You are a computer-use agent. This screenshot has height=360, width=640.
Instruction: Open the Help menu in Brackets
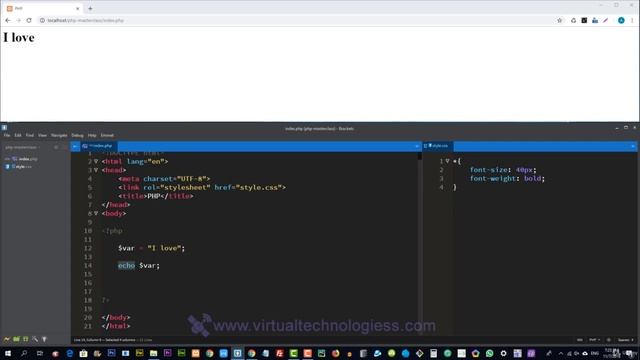tap(92, 136)
